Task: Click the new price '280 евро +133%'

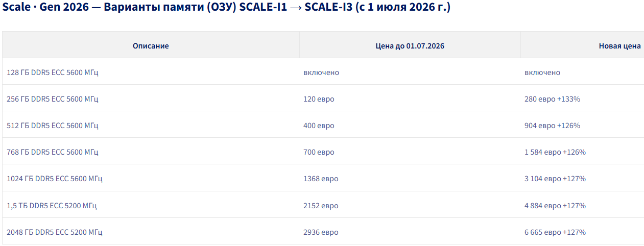Action: click(552, 99)
